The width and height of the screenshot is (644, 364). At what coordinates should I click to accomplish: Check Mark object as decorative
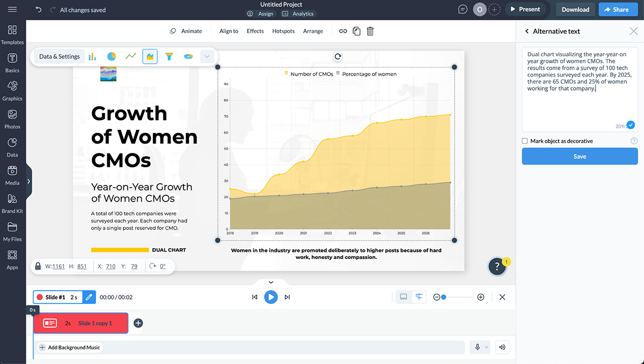[x=525, y=141]
